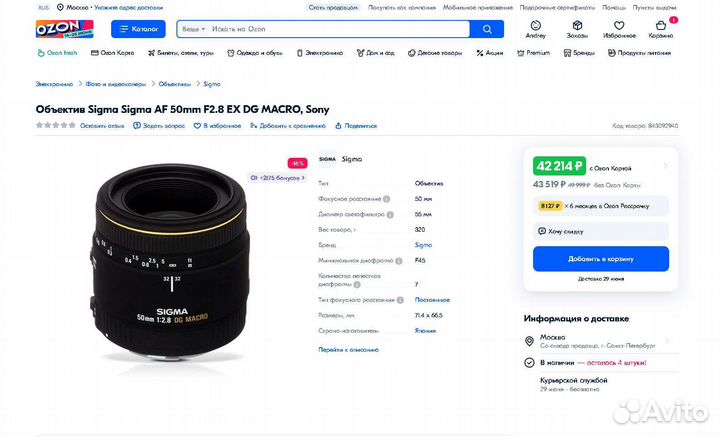The width and height of the screenshot is (720, 437).
Task: Expand the Везде search scope dropdown
Action: [x=193, y=30]
